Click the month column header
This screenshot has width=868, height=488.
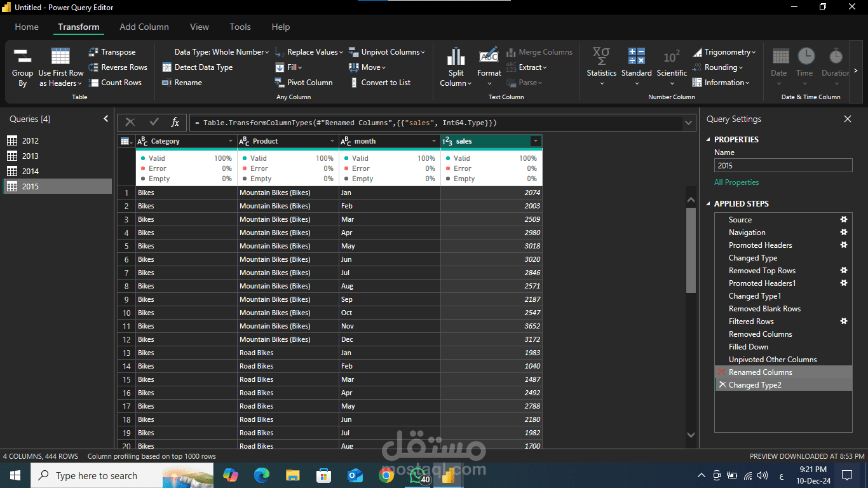[390, 141]
